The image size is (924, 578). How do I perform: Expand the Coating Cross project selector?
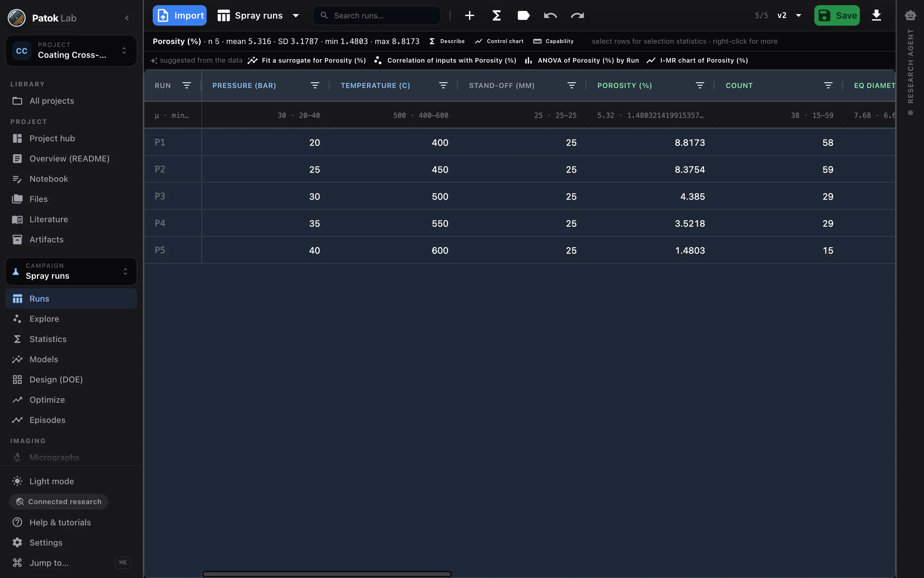click(x=71, y=50)
